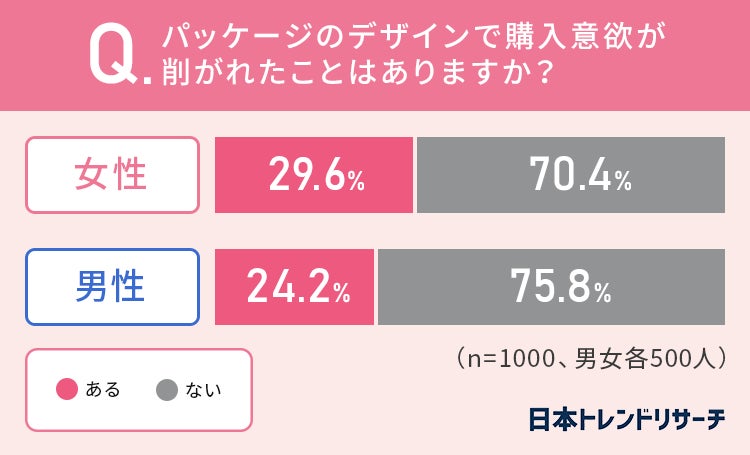Select the 女性 category label
Screen dimensions: 750x455
(111, 176)
